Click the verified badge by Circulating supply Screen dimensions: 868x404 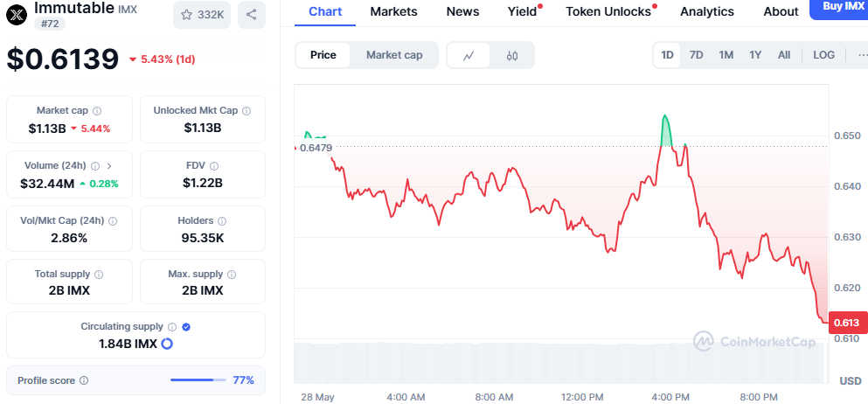pos(186,326)
